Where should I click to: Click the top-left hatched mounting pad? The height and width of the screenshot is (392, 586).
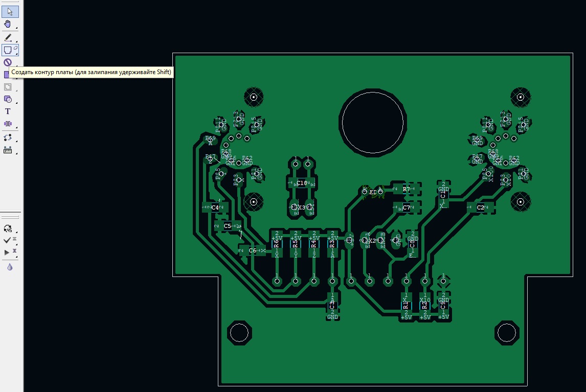coord(254,97)
